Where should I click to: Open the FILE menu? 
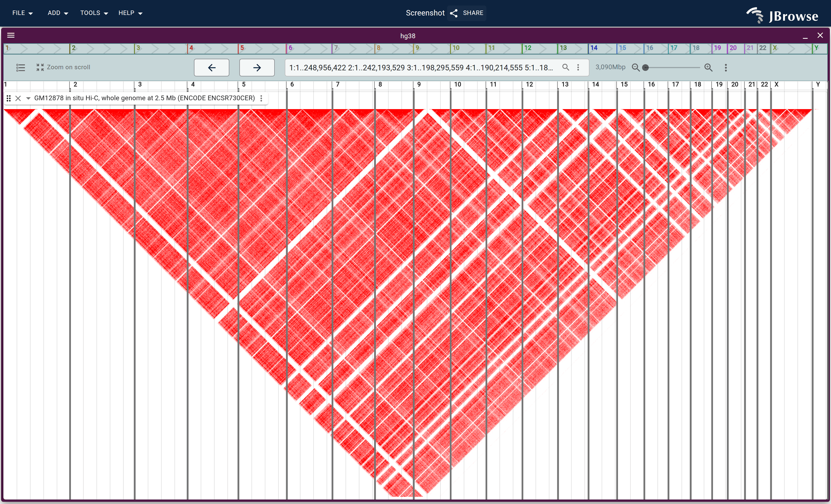click(x=22, y=13)
